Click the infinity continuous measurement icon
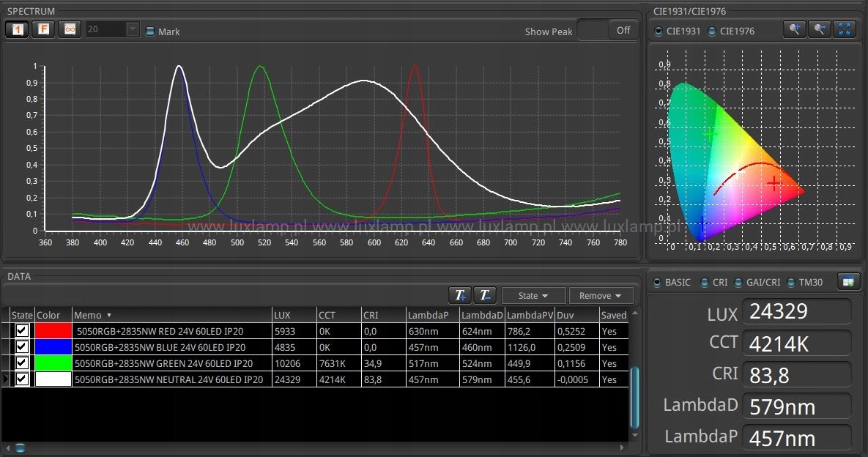Viewport: 868px width, 457px height. [x=70, y=30]
